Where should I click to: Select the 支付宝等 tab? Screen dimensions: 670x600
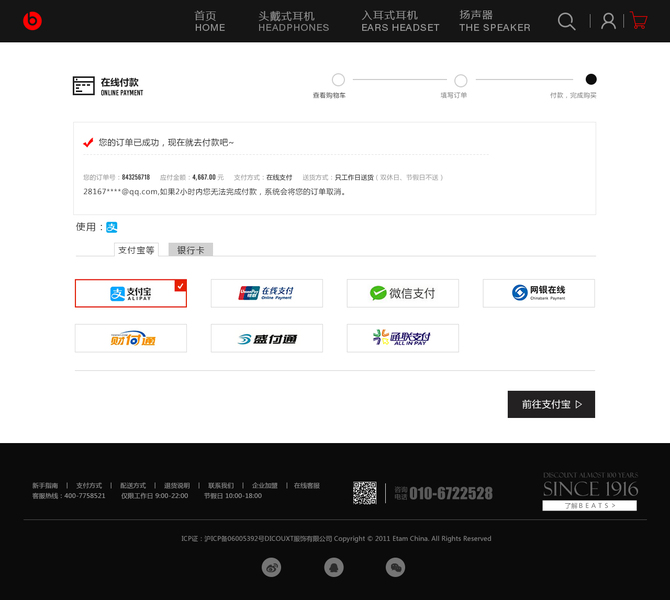[x=136, y=250]
